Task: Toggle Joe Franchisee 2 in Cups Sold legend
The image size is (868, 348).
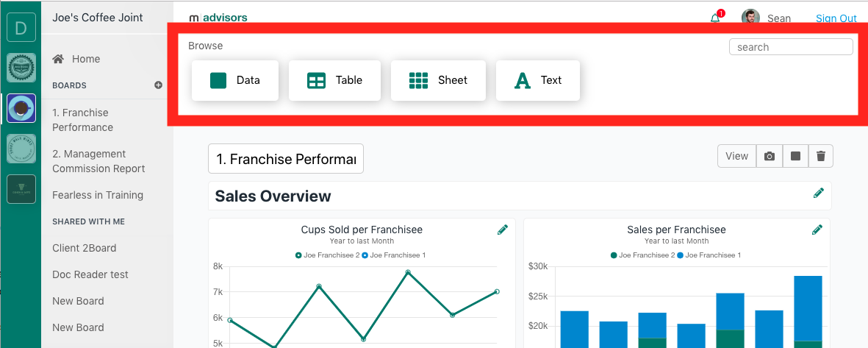Action: point(327,255)
